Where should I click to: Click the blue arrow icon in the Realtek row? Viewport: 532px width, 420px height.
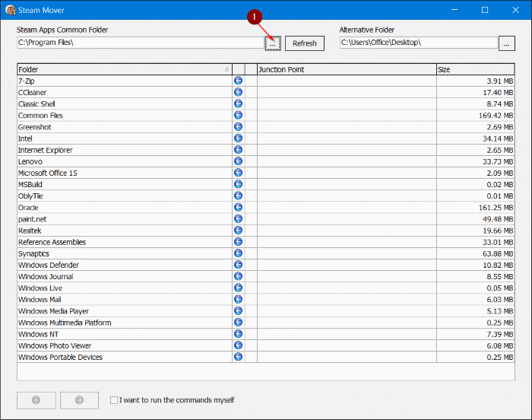[238, 231]
